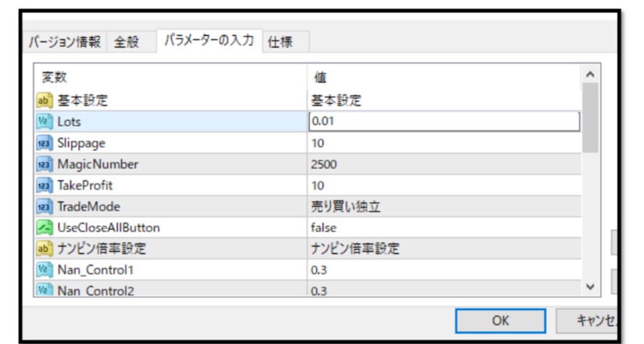
Task: Select the Slippage value 10
Action: click(444, 143)
